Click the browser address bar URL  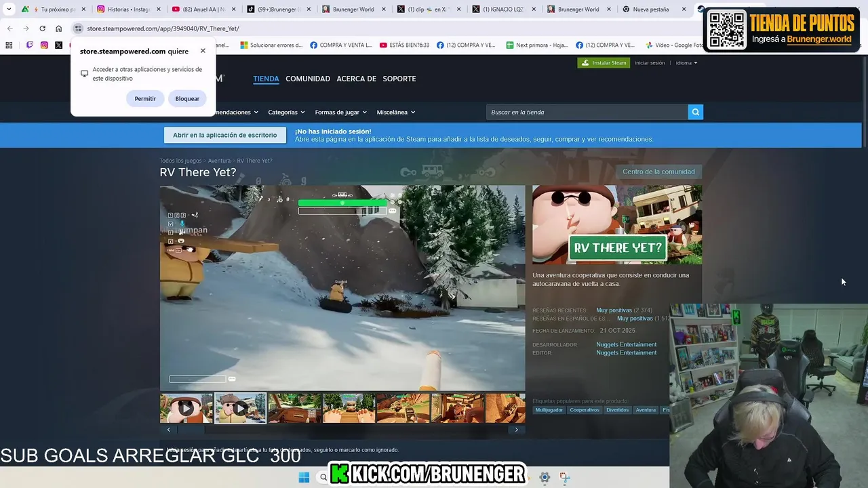pos(163,28)
